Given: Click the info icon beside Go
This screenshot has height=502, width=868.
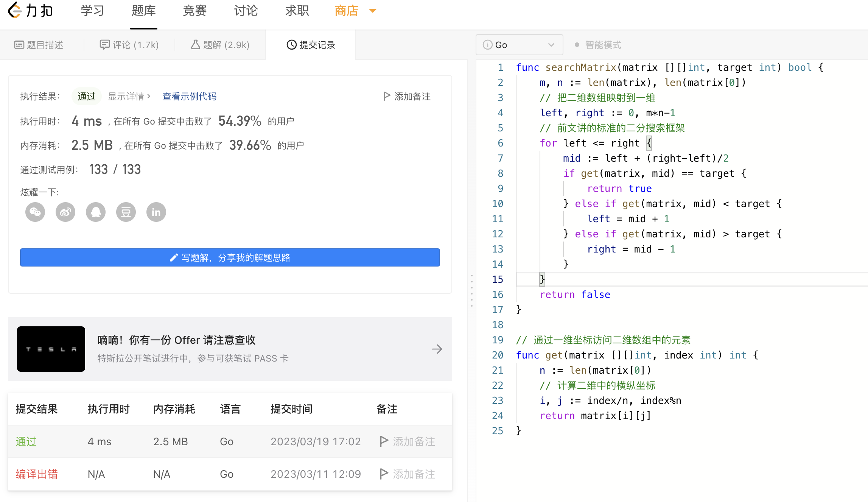Looking at the screenshot, I should [487, 45].
